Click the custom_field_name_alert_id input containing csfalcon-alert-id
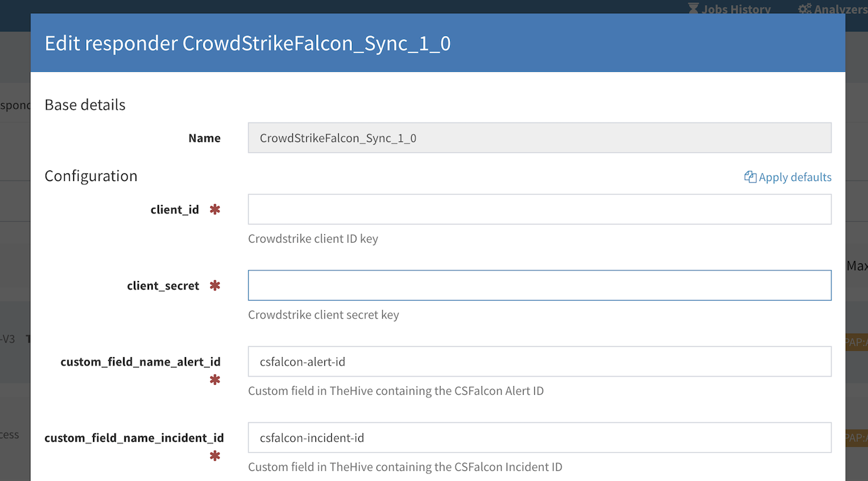Viewport: 868px width, 481px height. pyautogui.click(x=540, y=362)
